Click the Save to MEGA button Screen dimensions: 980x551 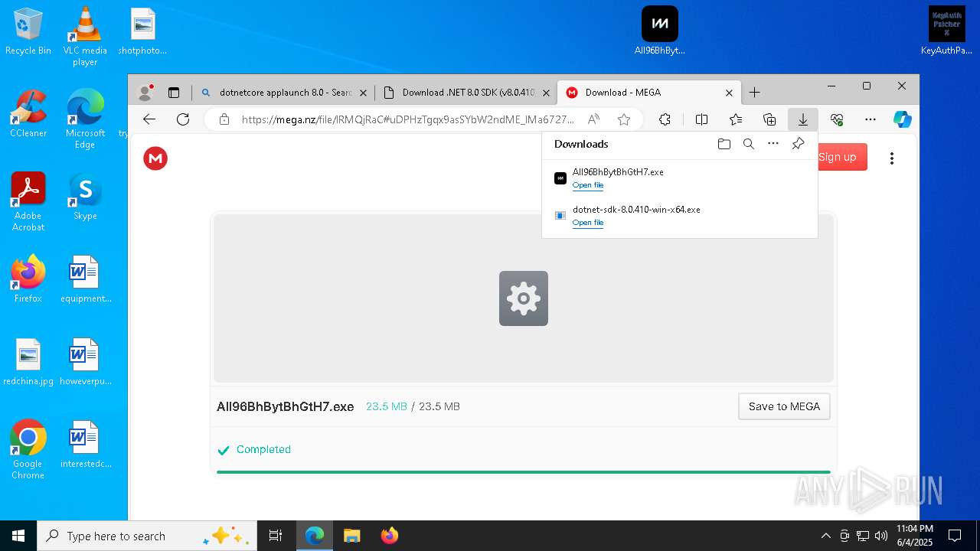pos(784,406)
